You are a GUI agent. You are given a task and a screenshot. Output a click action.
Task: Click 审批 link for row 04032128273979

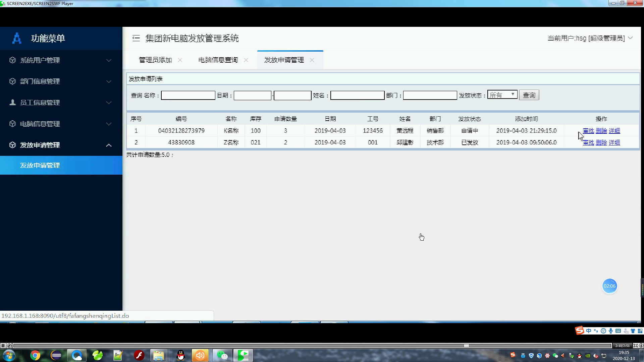[588, 131]
